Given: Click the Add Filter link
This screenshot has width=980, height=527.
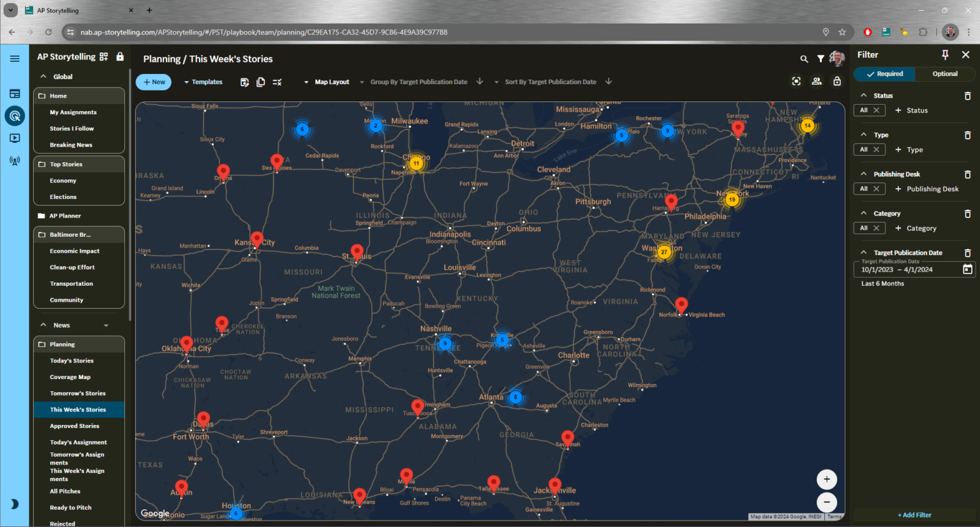Looking at the screenshot, I should [914, 515].
